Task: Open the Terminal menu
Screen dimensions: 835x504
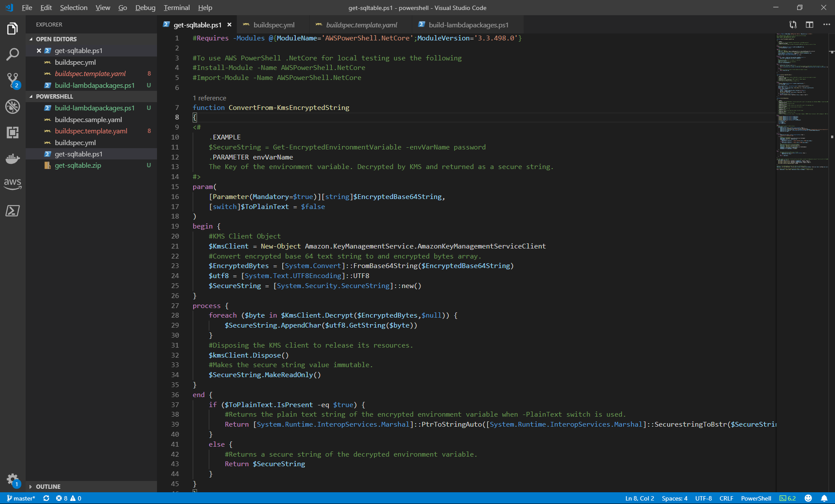Action: point(177,7)
